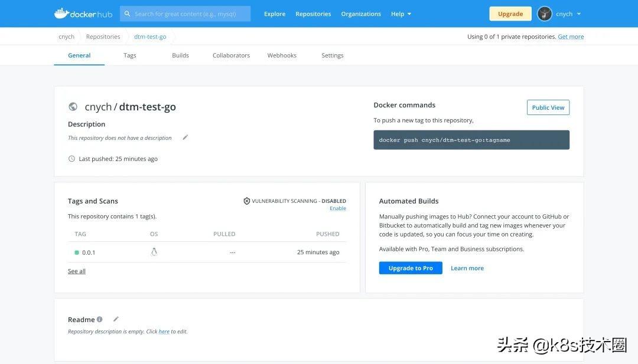
Task: Follow the Learn more link
Action: (x=467, y=268)
